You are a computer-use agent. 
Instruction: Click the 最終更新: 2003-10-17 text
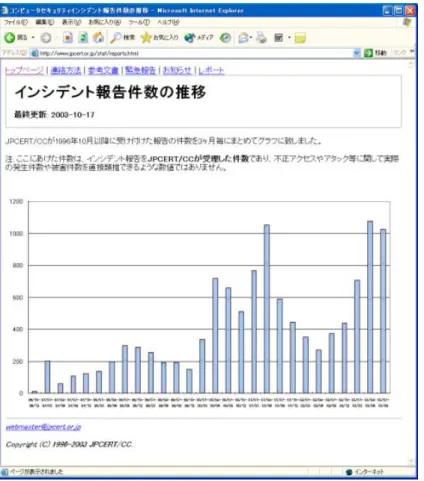(54, 115)
